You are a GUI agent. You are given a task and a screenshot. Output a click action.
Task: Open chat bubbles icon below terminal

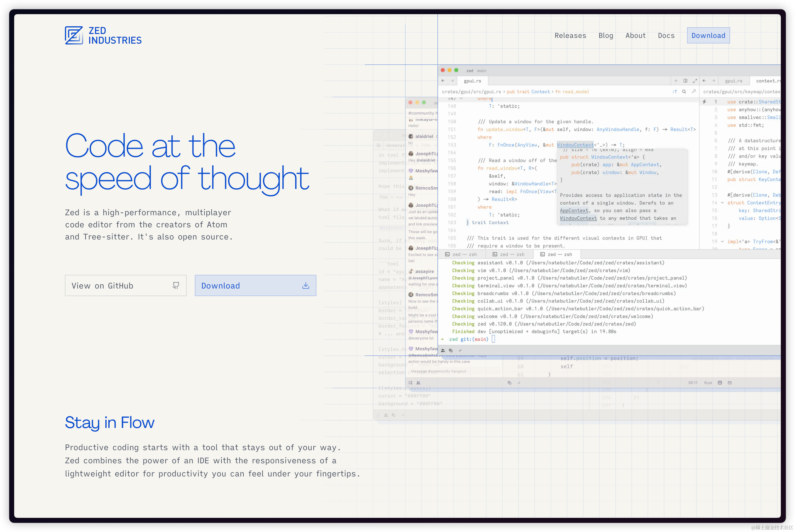coord(451,350)
